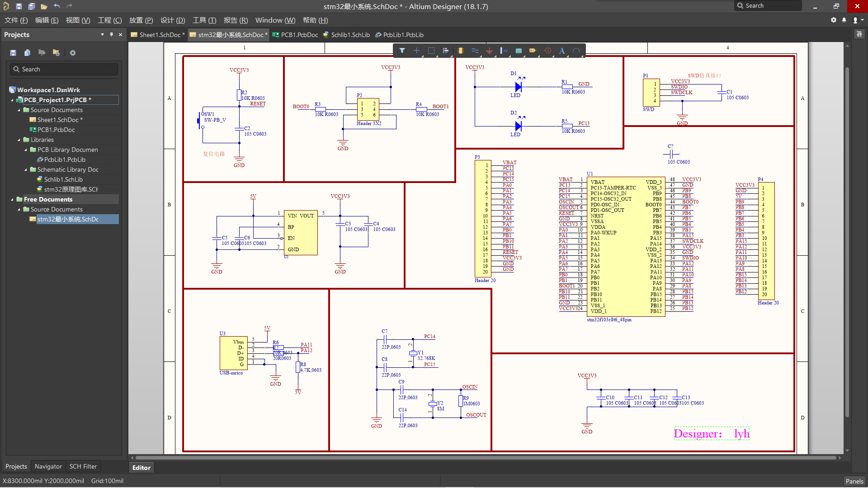Click the Editor tab at bottom

[142, 468]
